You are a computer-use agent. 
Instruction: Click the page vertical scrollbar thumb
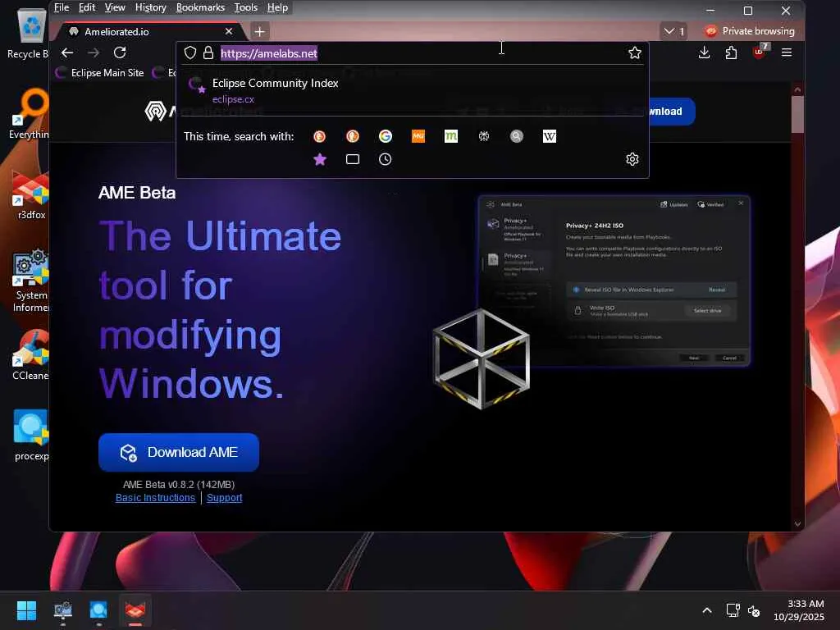tap(797, 114)
